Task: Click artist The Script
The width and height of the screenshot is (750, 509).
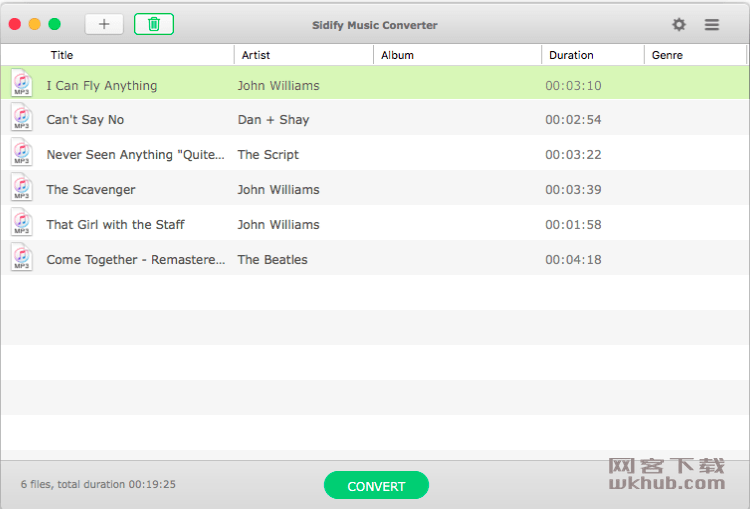Action: [268, 155]
